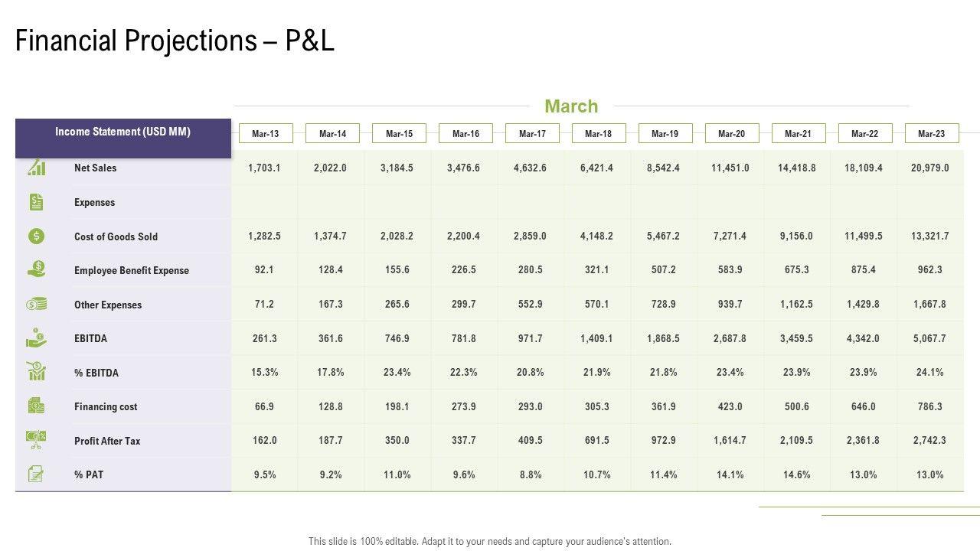Viewport: 980px width, 551px height.
Task: Click the Employee Benefit Expense hand-with-coin icon
Action: 37,269
